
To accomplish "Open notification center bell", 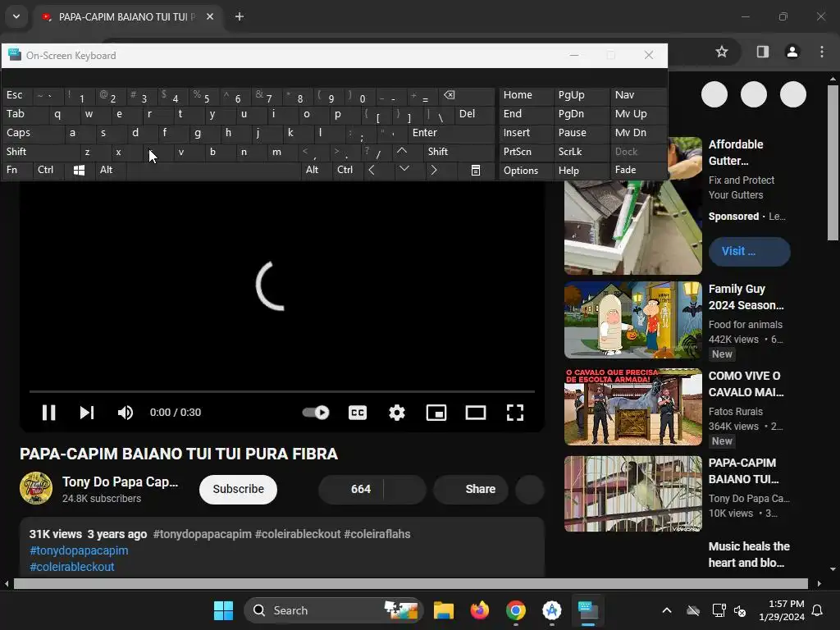I will tap(818, 610).
